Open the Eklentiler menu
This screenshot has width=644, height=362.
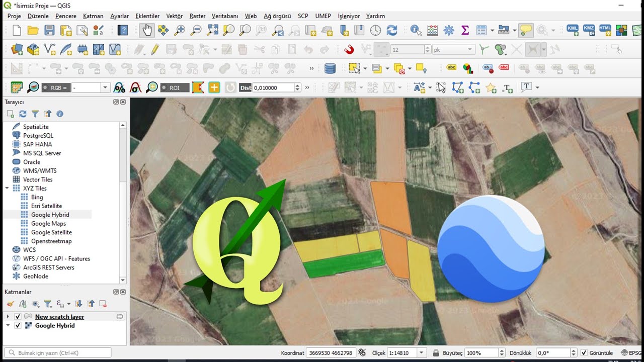click(x=147, y=16)
